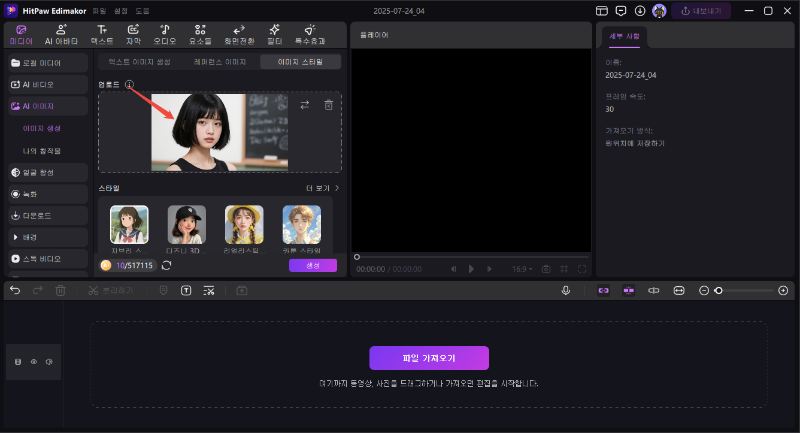Replace uploaded image with swap icon
The image size is (800, 433).
[305, 105]
